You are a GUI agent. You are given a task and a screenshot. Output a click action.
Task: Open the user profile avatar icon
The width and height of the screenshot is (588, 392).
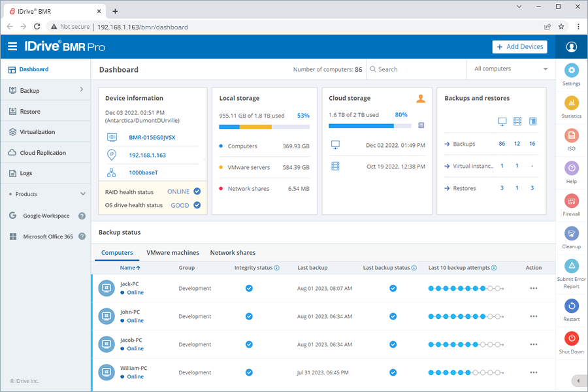click(x=571, y=47)
